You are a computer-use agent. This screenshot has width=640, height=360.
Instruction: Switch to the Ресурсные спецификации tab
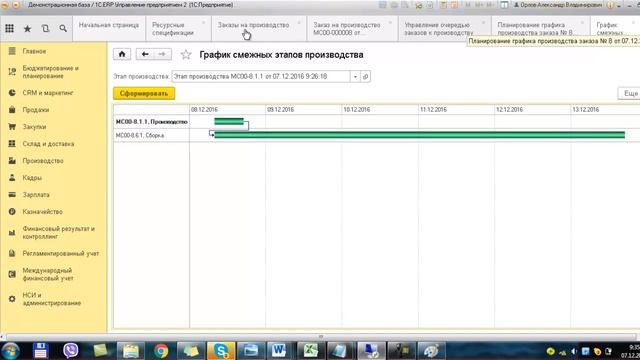[178, 28]
